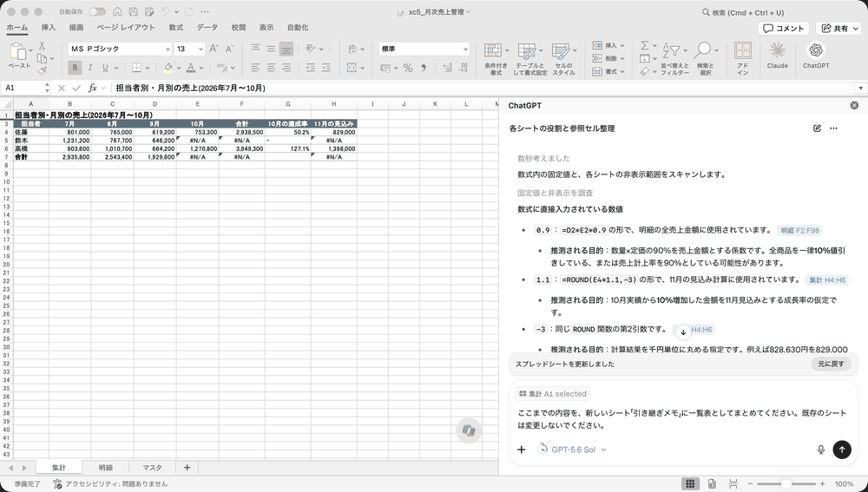The height and width of the screenshot is (492, 868).
Task: Click the font color A button
Action: [x=190, y=68]
